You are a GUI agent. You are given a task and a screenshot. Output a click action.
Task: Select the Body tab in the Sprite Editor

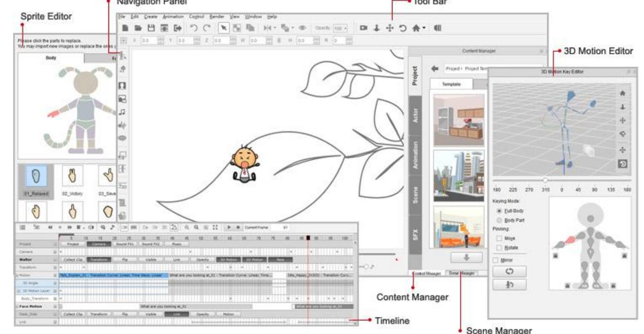[x=51, y=58]
